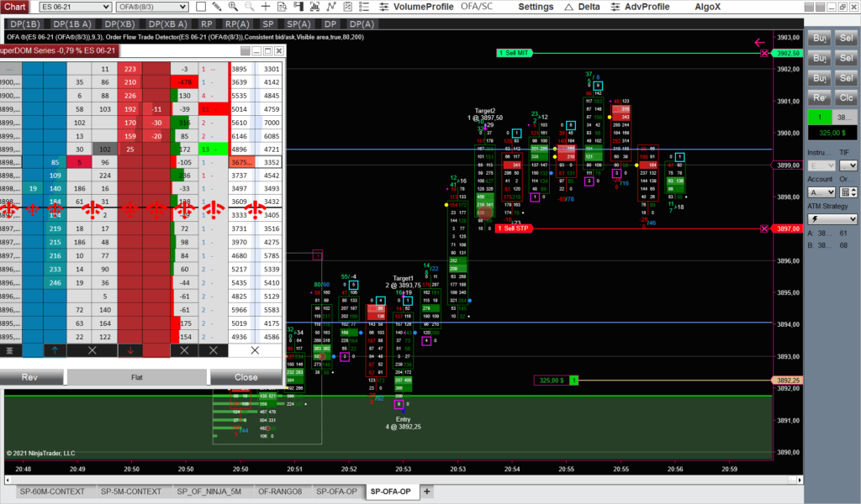Image resolution: width=861 pixels, height=504 pixels.
Task: Click the add tab plus icon
Action: 426,491
